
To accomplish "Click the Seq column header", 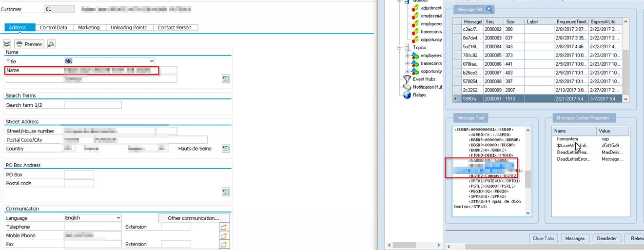I will point(493,21).
